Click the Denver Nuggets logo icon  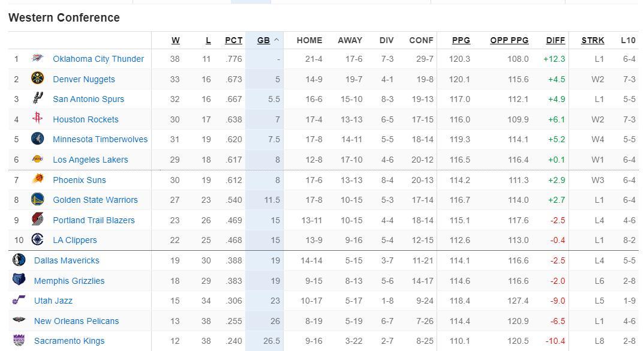[x=37, y=79]
